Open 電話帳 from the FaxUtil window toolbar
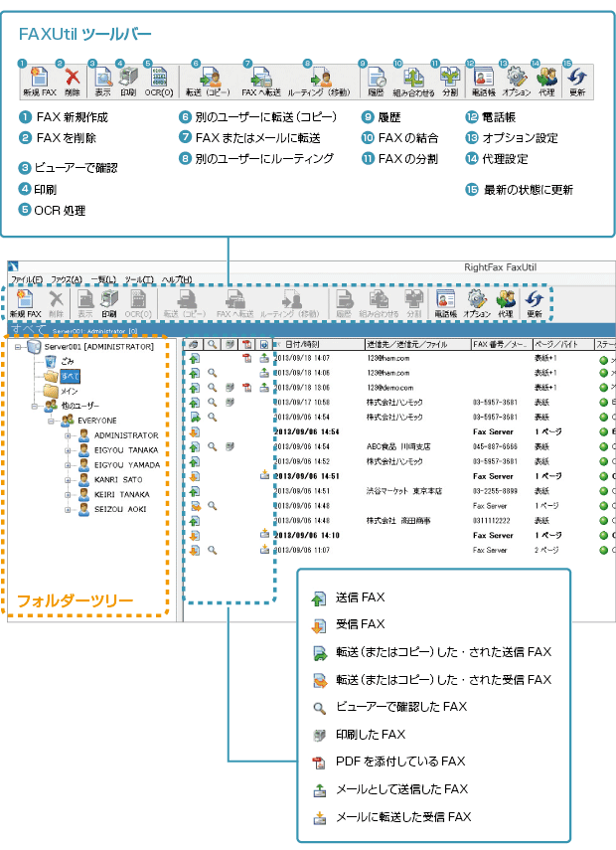This screenshot has height=850, width=616. point(445,303)
